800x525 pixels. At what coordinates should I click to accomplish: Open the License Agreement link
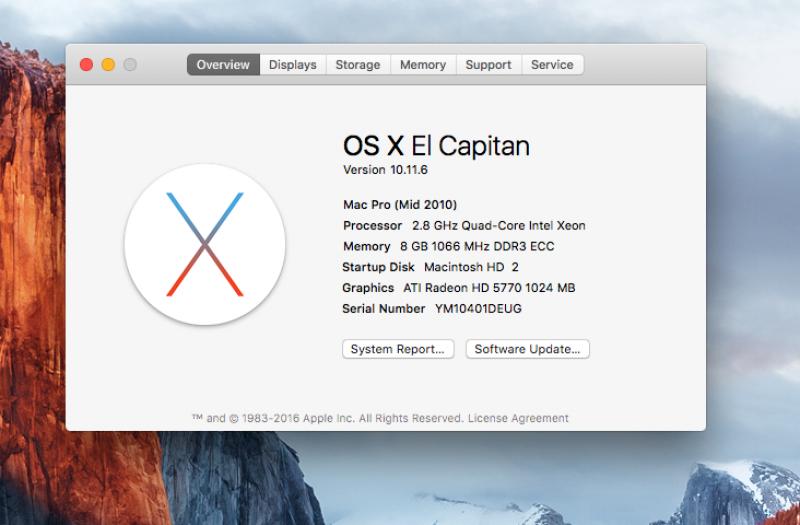tap(518, 418)
